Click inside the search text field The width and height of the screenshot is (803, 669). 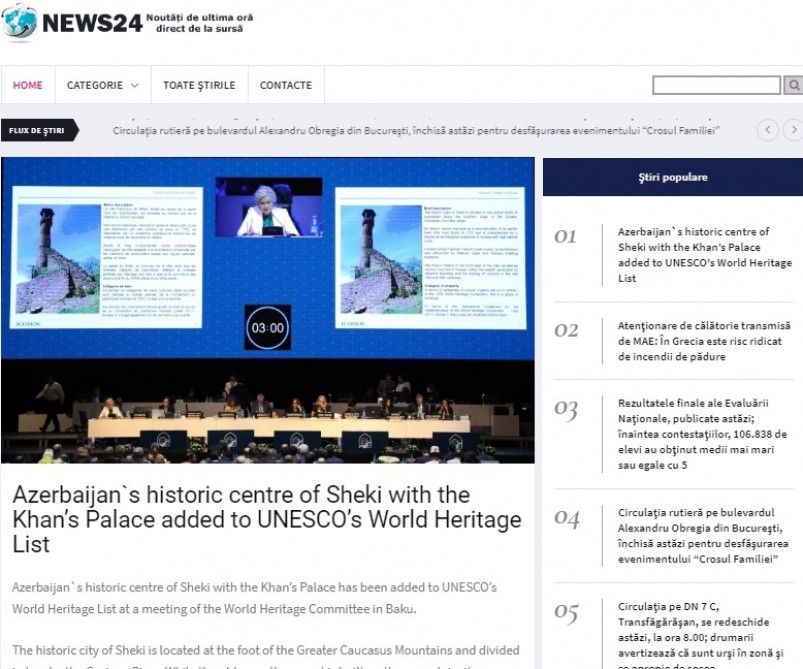[715, 85]
